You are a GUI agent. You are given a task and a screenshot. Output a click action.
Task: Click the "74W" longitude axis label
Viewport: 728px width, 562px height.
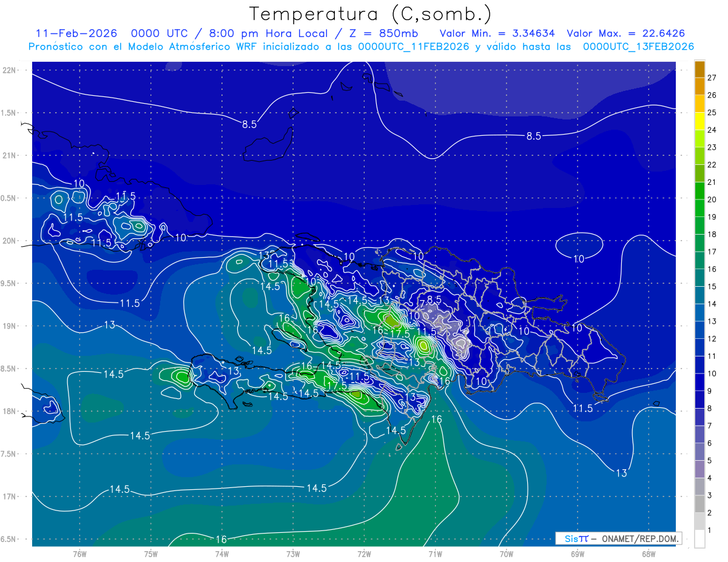(222, 554)
